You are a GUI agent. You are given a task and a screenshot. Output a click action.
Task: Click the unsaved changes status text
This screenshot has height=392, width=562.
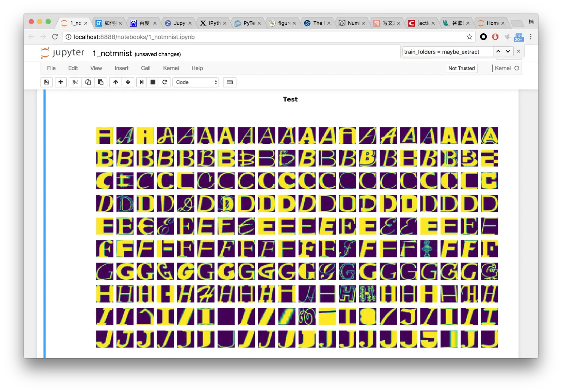(158, 54)
